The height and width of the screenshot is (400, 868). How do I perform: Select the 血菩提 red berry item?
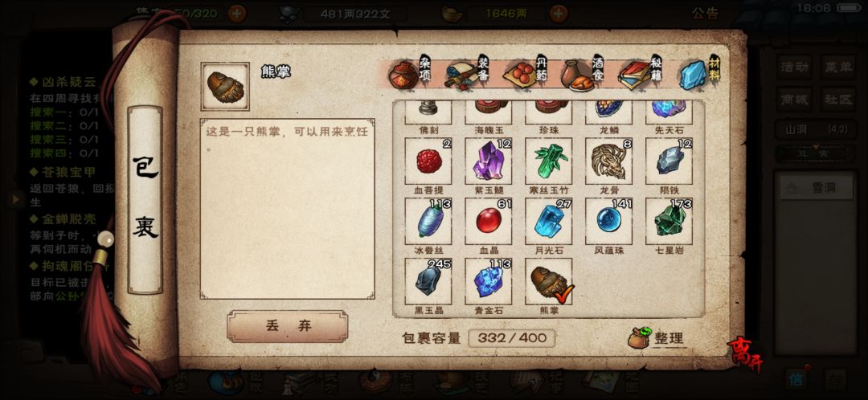[428, 161]
